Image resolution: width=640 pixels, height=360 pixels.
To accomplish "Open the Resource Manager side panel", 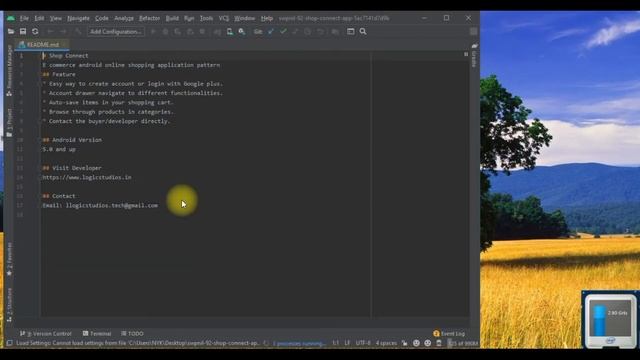I will point(9,70).
